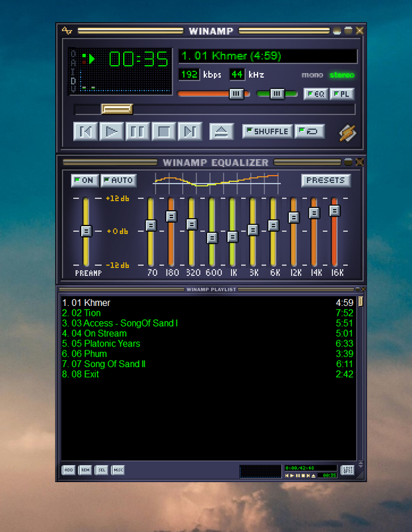This screenshot has width=412, height=532.
Task: Open playlist LIST OPTS menu
Action: [348, 470]
